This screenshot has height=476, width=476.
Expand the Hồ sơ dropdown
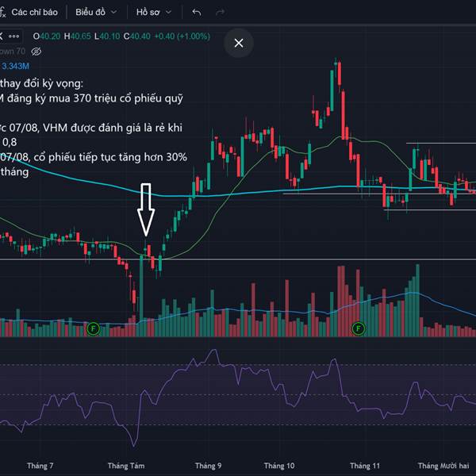point(154,12)
